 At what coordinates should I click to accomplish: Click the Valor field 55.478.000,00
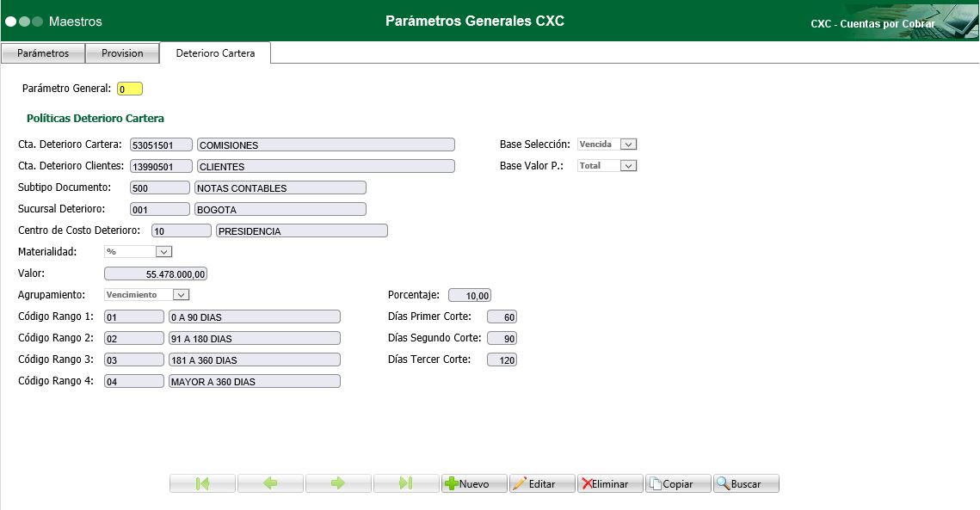pyautogui.click(x=156, y=273)
